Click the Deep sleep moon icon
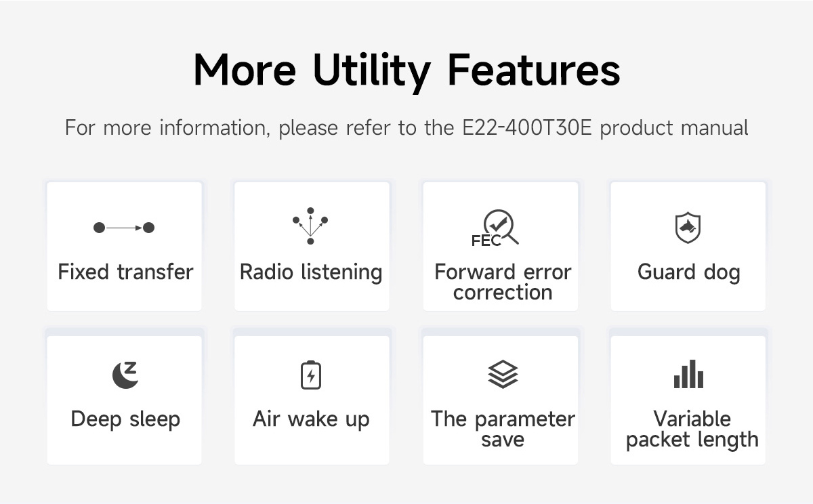813x504 pixels. (125, 375)
